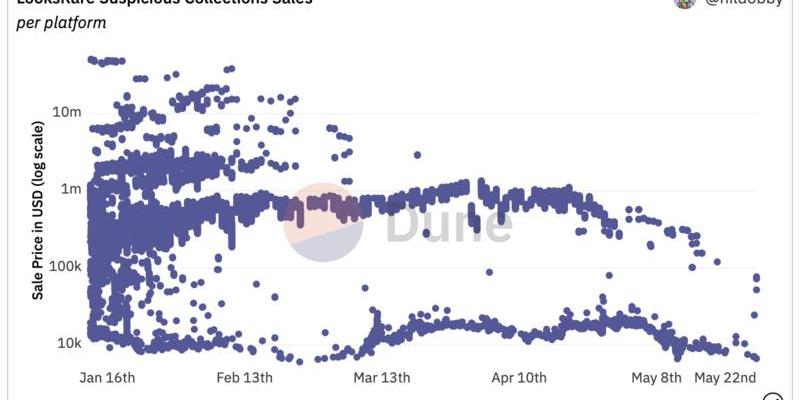
Task: Click the 100k y-axis tick label
Action: coord(65,266)
